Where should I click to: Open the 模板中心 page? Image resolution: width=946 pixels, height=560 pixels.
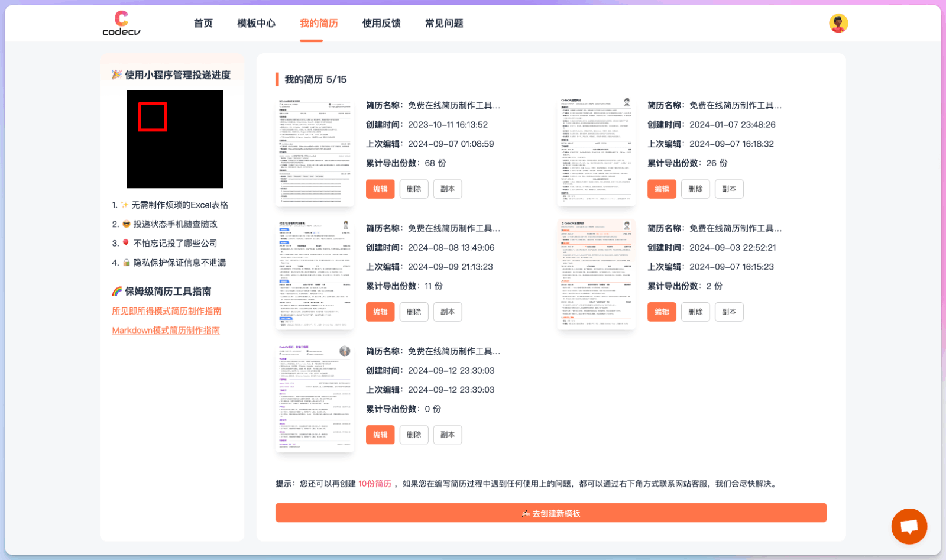tap(256, 23)
